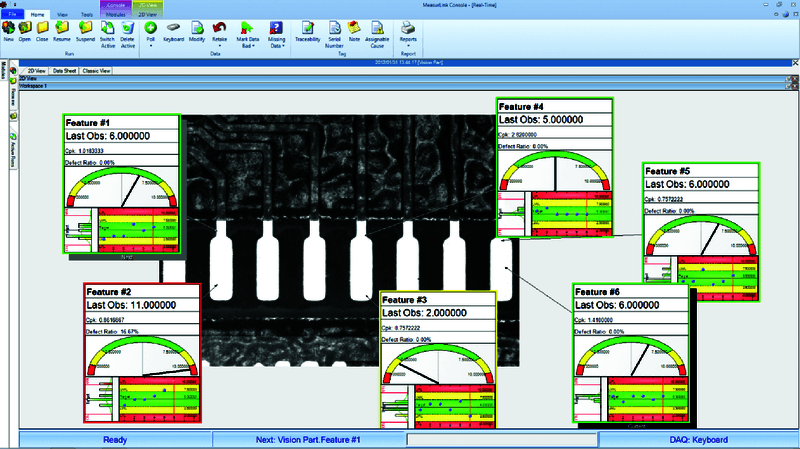The width and height of the screenshot is (800, 449).
Task: Click 'Last Obs: 11.000000' on Feature #2
Action: point(131,305)
